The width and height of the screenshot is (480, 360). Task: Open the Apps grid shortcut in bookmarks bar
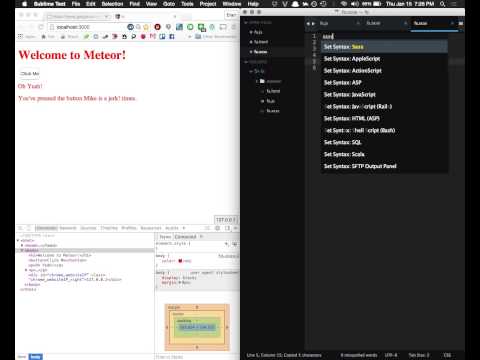tap(21, 36)
